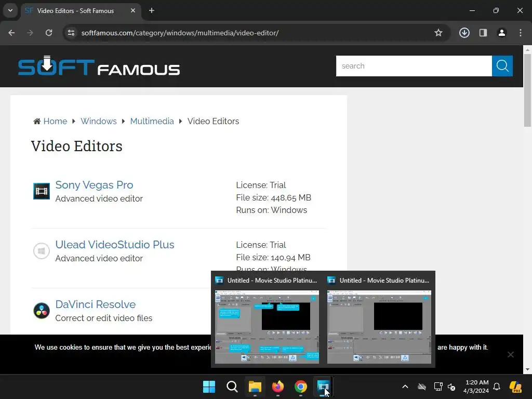Click the Soft Famous logo
This screenshot has height=399, width=532.
point(99,66)
